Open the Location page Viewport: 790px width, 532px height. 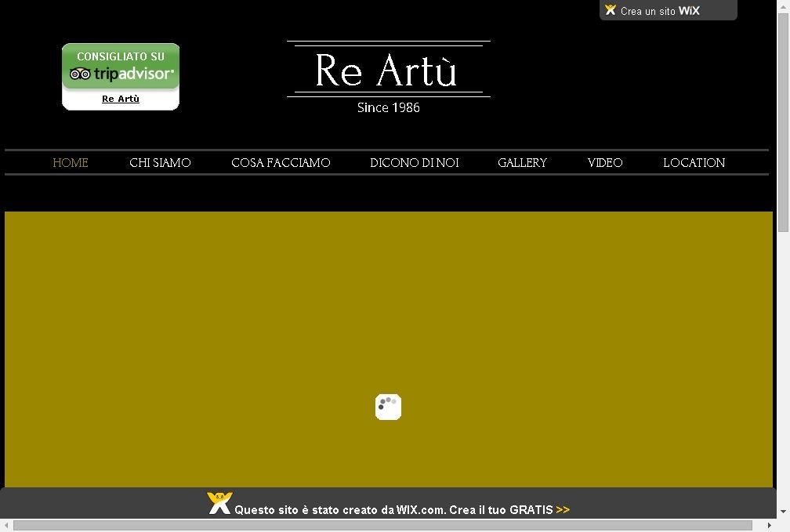click(x=694, y=163)
